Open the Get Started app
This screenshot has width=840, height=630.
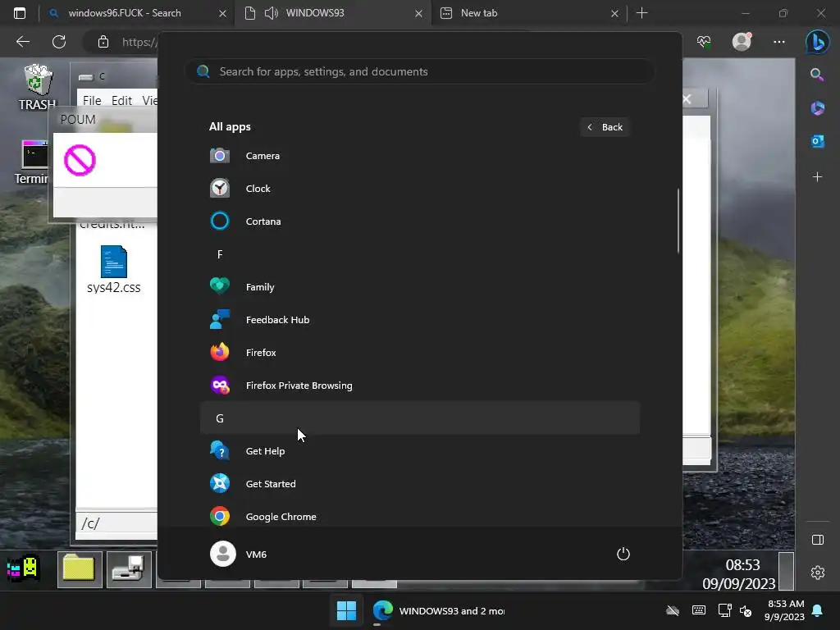point(419,484)
